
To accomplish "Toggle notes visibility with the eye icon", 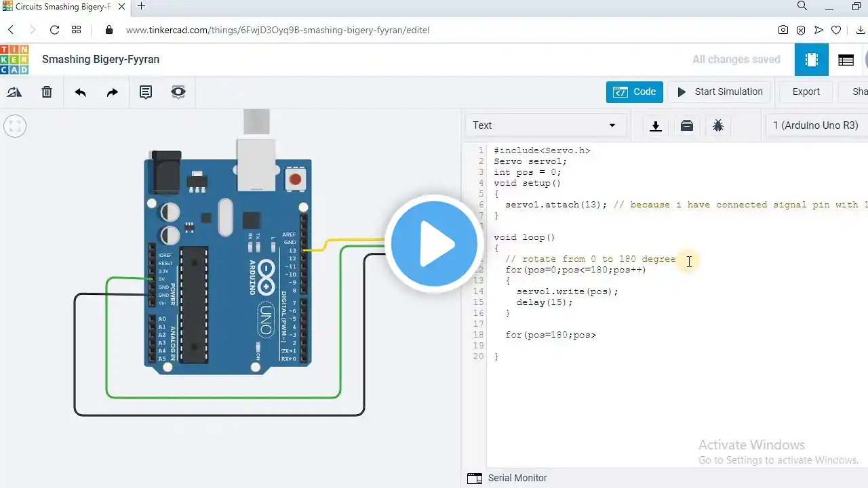I will (x=178, y=92).
